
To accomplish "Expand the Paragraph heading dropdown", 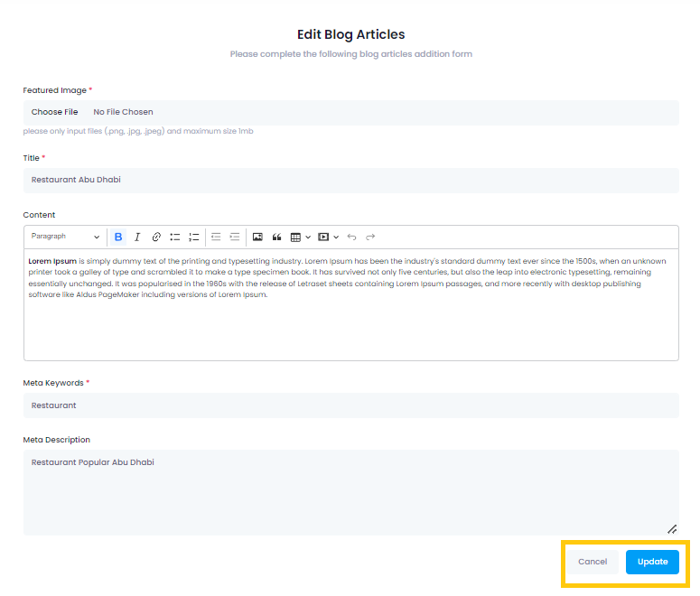I will 66,237.
